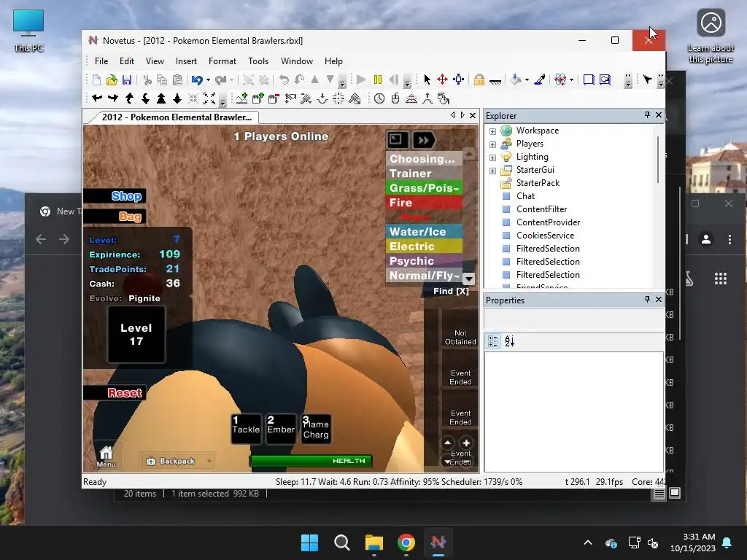
Task: Pause the simulation with yellow pause icon
Action: click(378, 79)
